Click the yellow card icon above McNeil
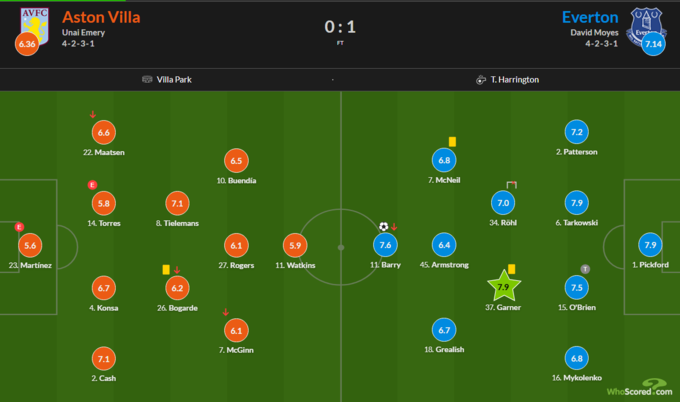The image size is (680, 402). pyautogui.click(x=452, y=142)
